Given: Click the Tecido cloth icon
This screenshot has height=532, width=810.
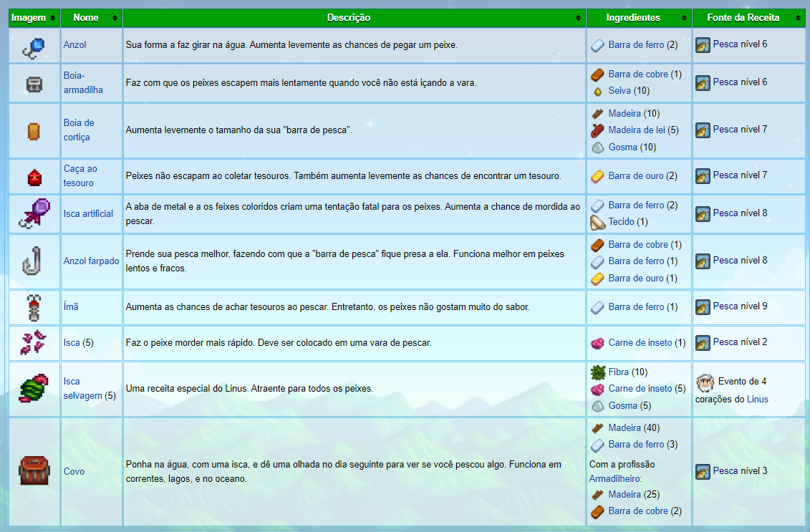Looking at the screenshot, I should tap(598, 223).
